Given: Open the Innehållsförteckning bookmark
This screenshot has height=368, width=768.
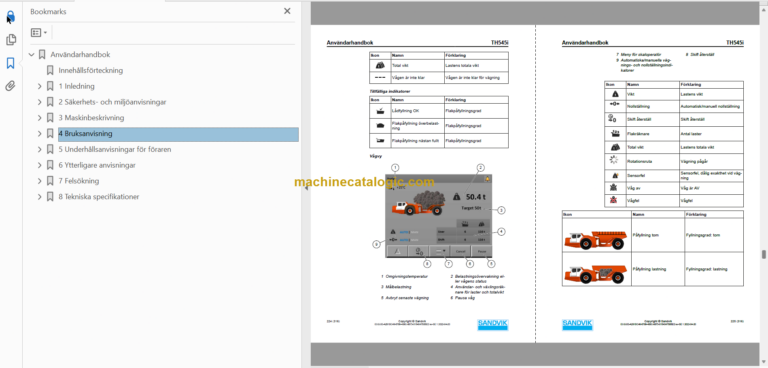Looking at the screenshot, I should tap(91, 70).
